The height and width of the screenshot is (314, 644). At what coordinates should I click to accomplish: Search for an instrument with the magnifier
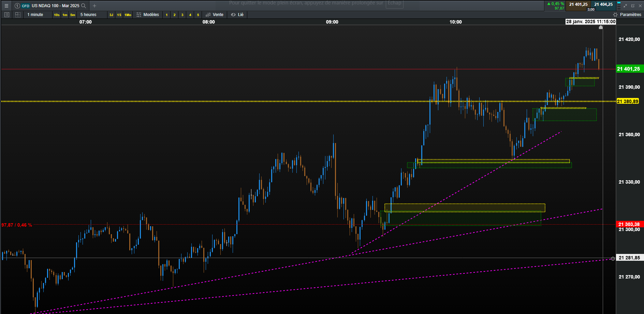tap(83, 6)
